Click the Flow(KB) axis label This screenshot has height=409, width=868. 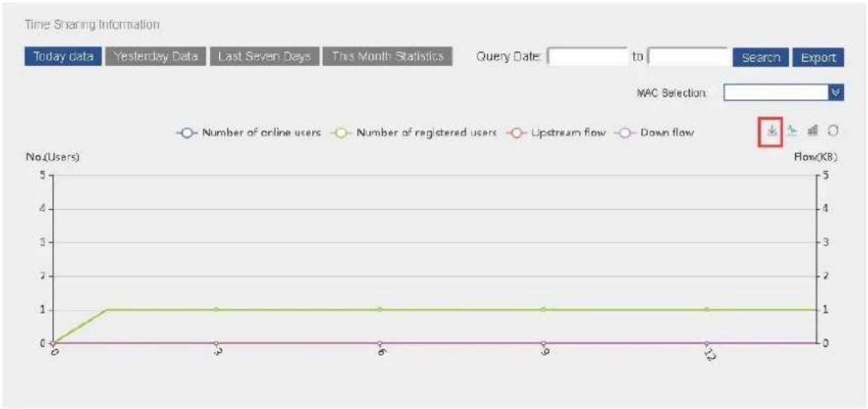pos(816,157)
